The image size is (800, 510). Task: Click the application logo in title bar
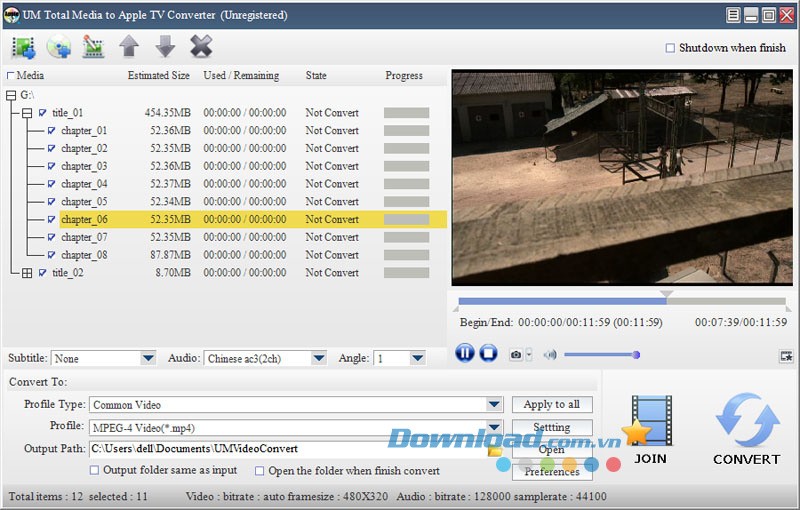point(11,15)
